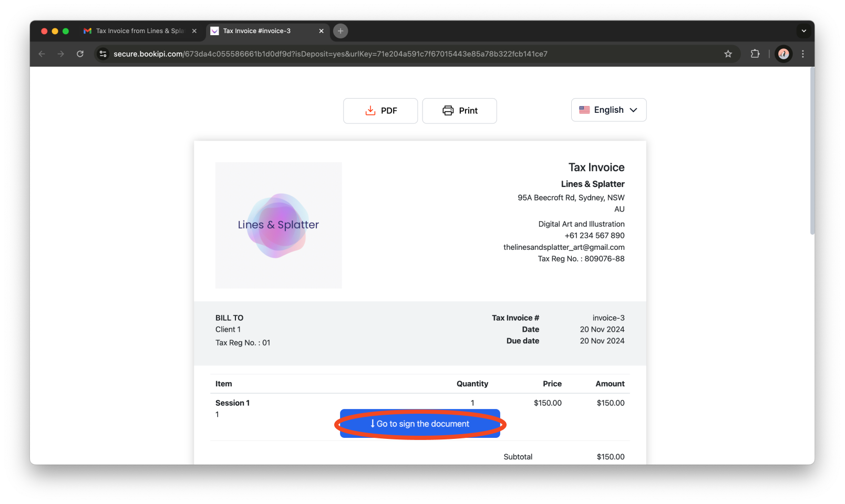Click the site permissions icon in address bar
This screenshot has height=504, width=845.
pyautogui.click(x=103, y=54)
